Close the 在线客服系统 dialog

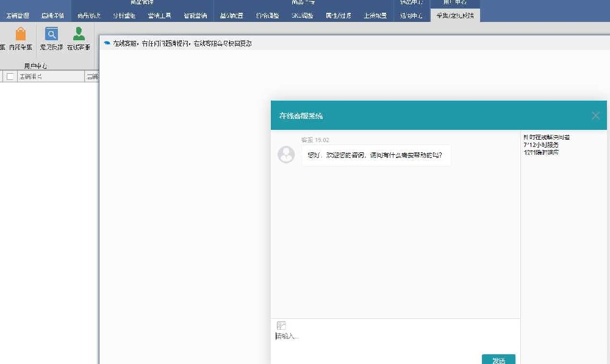pyautogui.click(x=595, y=115)
